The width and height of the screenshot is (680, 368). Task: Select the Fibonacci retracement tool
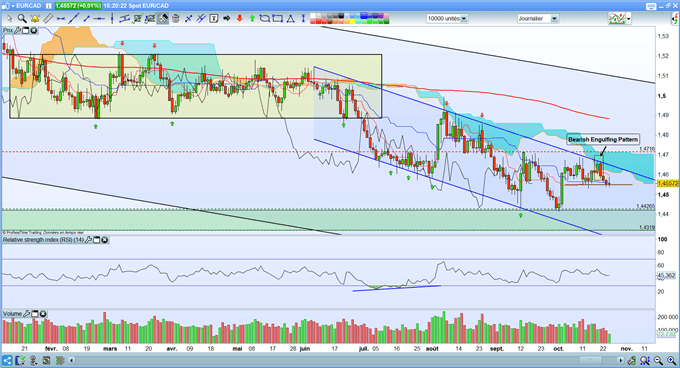tap(138, 19)
